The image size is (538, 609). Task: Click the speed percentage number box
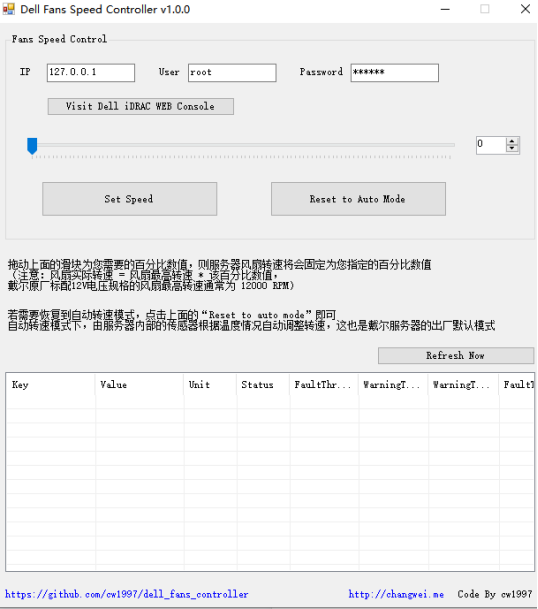click(491, 145)
